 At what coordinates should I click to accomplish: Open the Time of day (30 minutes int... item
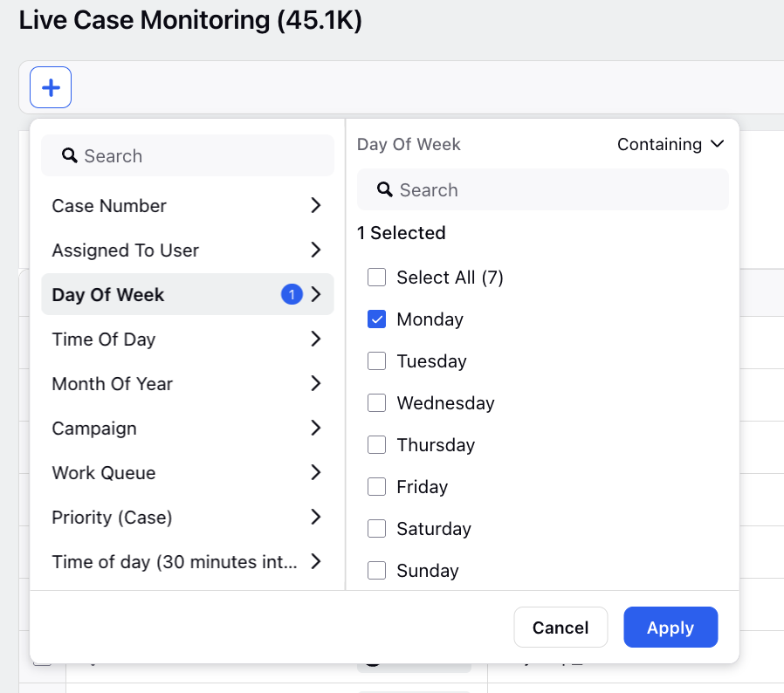[188, 561]
